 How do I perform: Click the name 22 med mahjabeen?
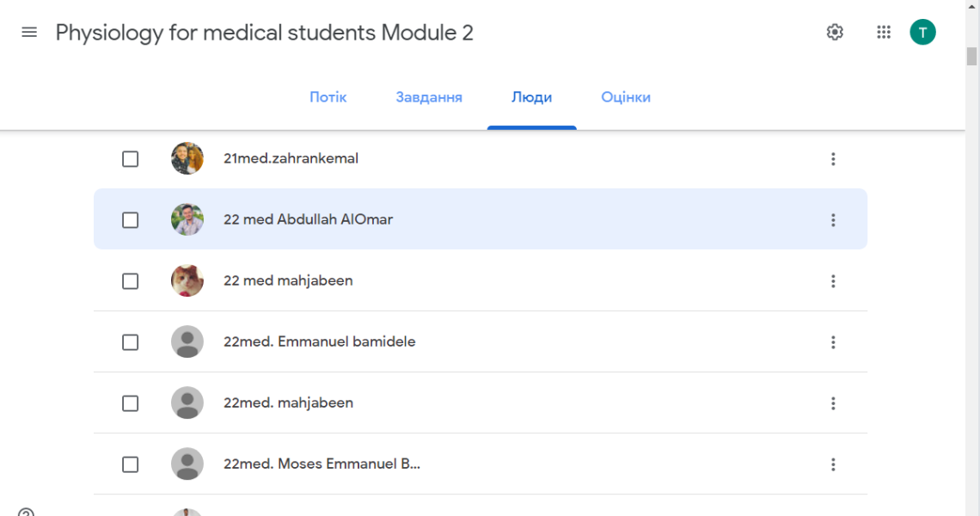pos(288,281)
